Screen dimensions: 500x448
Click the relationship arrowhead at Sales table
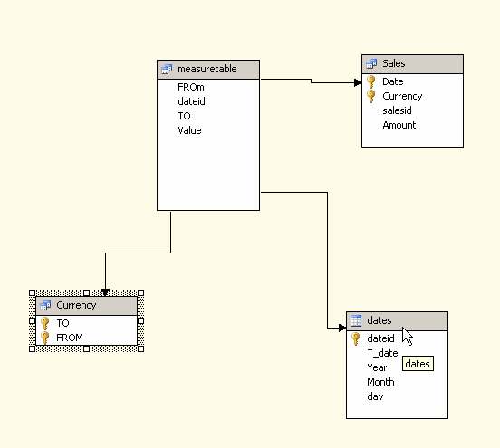tap(358, 83)
